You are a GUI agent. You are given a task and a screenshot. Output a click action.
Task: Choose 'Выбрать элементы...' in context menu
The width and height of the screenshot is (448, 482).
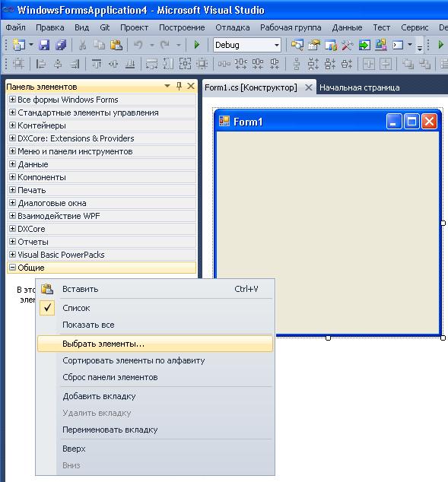[x=155, y=344]
